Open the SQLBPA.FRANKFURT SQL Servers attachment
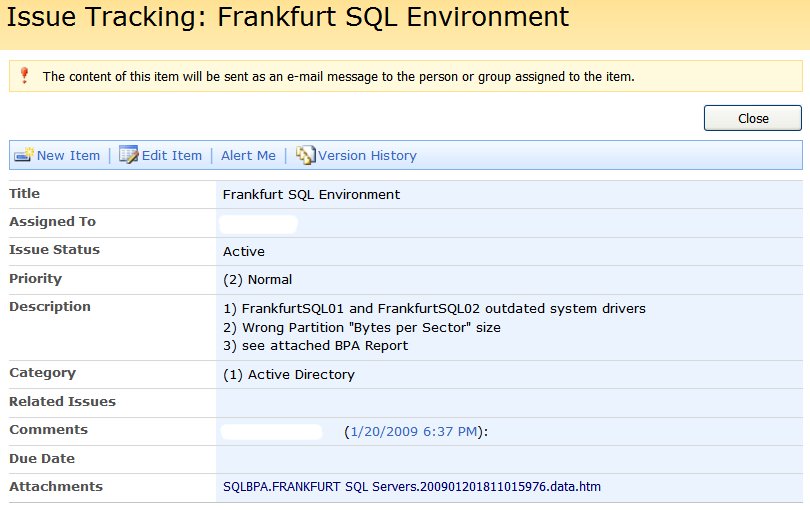Viewport: 810px width, 510px height. (x=412, y=487)
